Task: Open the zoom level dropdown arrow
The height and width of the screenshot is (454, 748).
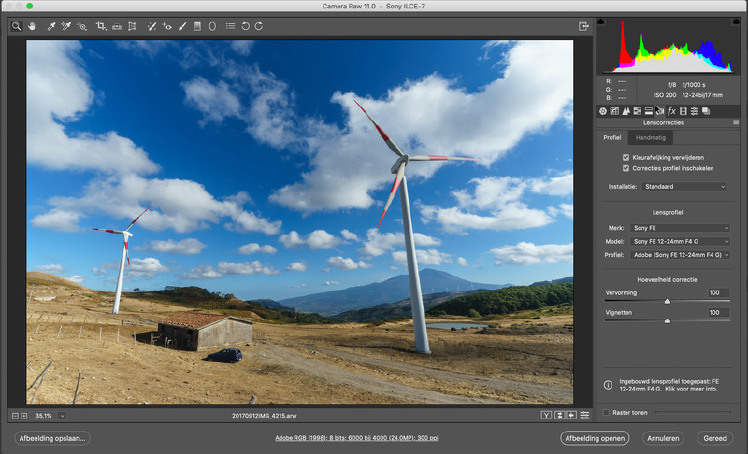Action: coord(62,416)
